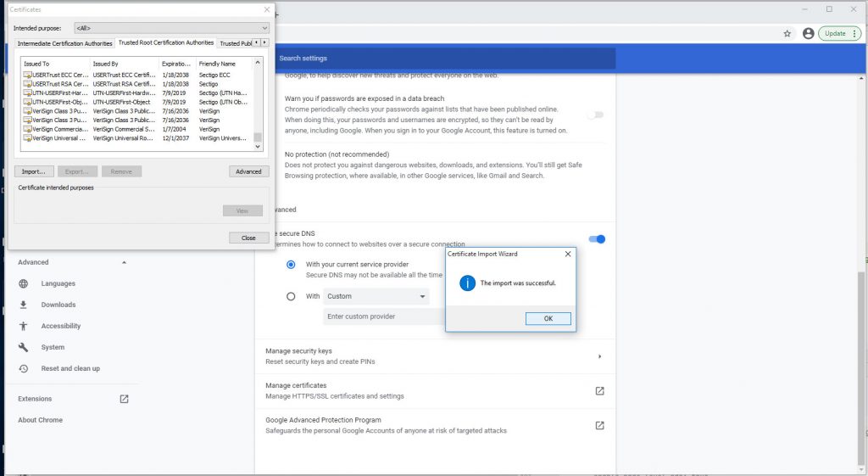Viewport: 868px width, 476px height.
Task: Sort by Friendly Name column header
Action: 224,64
